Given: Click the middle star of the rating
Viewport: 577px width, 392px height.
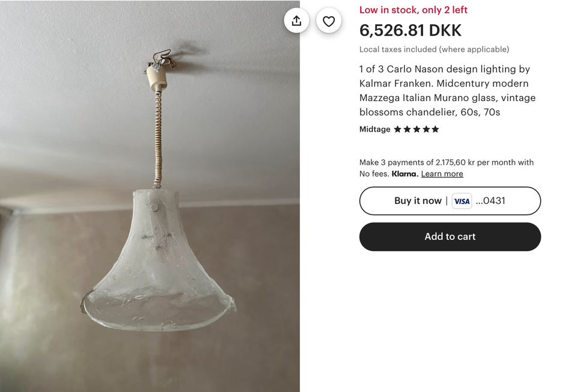Looking at the screenshot, I should pyautogui.click(x=417, y=129).
